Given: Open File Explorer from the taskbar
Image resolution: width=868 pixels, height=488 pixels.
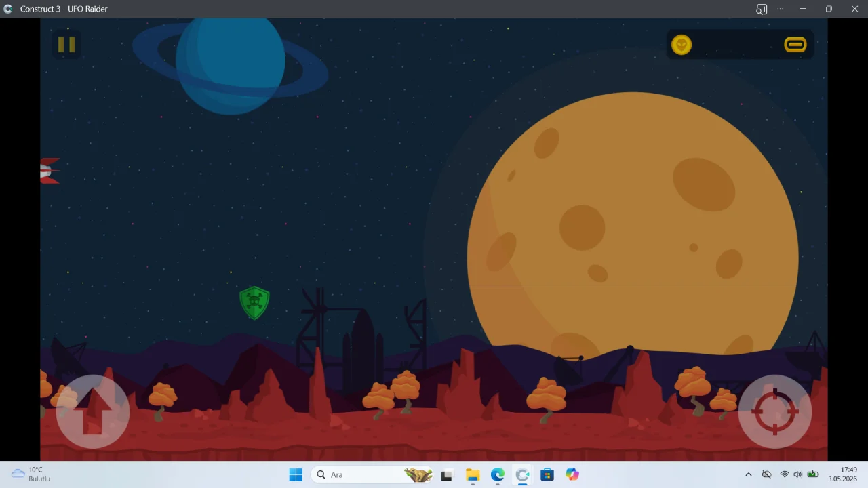Looking at the screenshot, I should [473, 474].
